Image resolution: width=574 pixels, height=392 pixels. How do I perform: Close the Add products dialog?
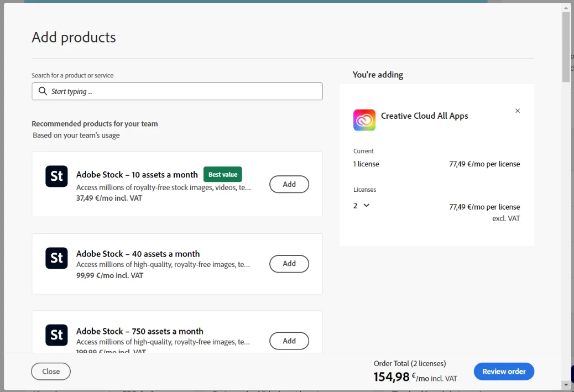pos(51,372)
